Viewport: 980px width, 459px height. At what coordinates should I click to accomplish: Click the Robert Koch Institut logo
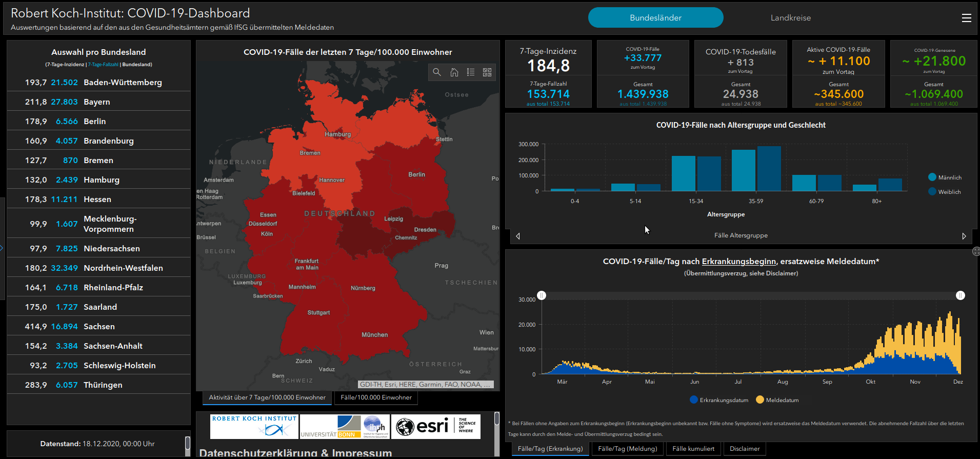(x=254, y=426)
